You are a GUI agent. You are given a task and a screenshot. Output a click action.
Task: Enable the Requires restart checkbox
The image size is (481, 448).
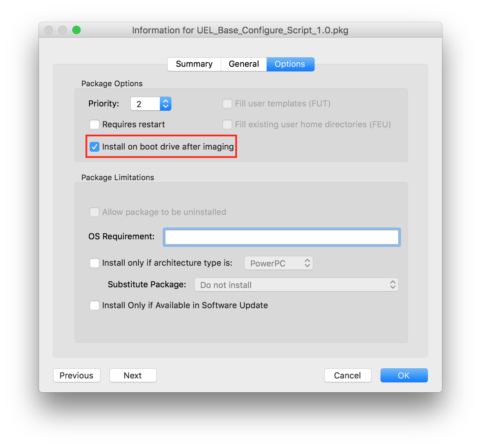[95, 125]
